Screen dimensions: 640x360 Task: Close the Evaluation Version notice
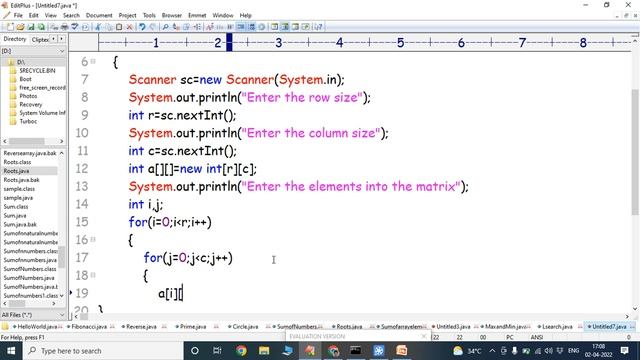[424, 336]
